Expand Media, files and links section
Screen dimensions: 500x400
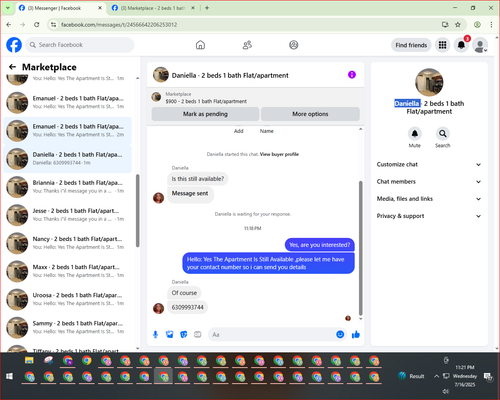click(x=429, y=199)
